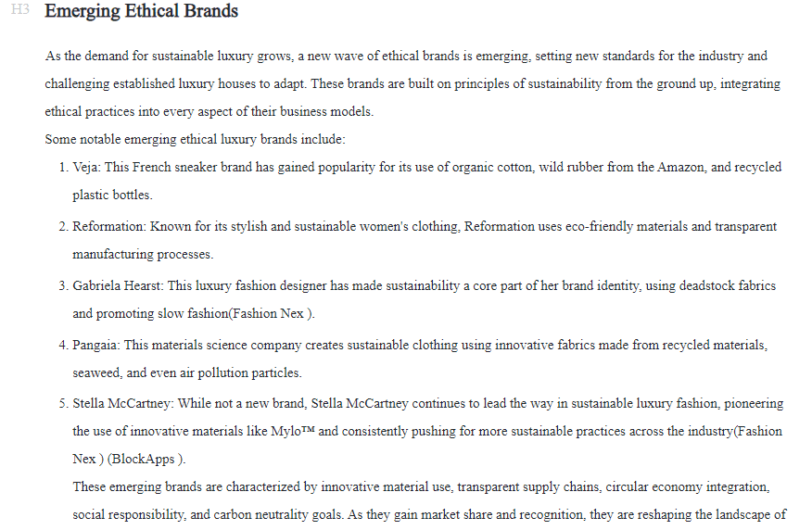Click the list number 5 marker
812x530 pixels.
click(x=62, y=404)
